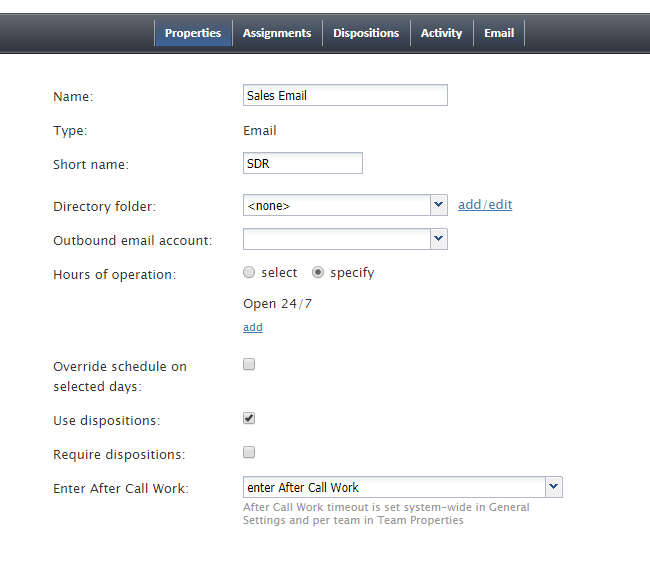This screenshot has height=563, width=650.
Task: Click the add link under Open 24/7
Action: (x=253, y=327)
